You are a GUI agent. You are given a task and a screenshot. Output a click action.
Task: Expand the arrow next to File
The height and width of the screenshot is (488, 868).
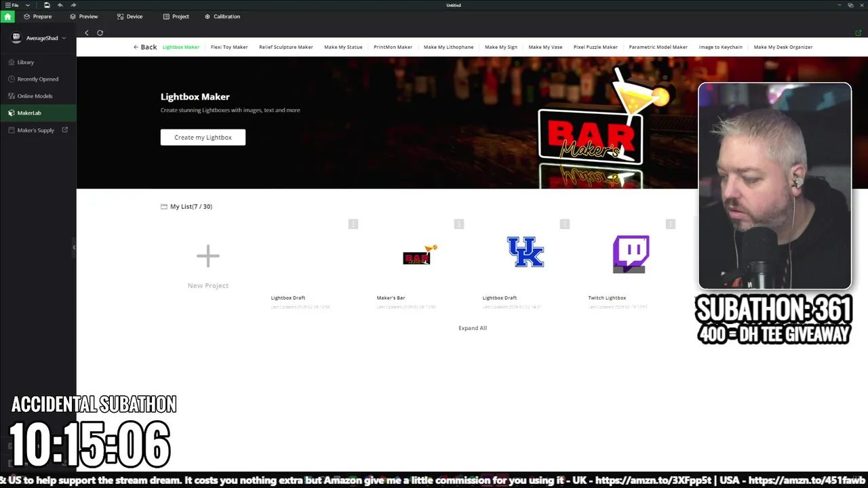[x=28, y=5]
